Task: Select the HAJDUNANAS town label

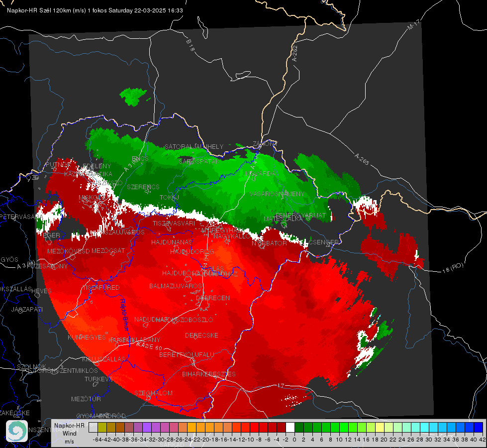Action: point(172,242)
